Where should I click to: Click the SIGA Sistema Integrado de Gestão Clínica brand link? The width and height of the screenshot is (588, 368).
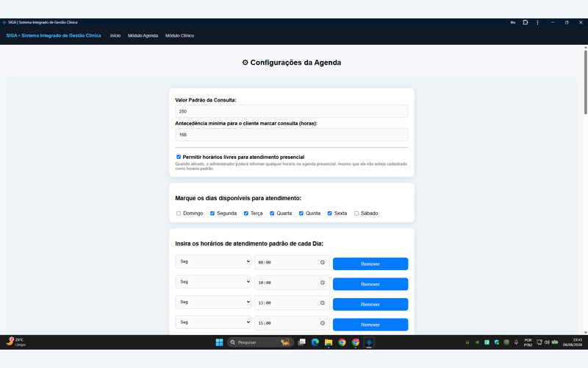pos(54,35)
